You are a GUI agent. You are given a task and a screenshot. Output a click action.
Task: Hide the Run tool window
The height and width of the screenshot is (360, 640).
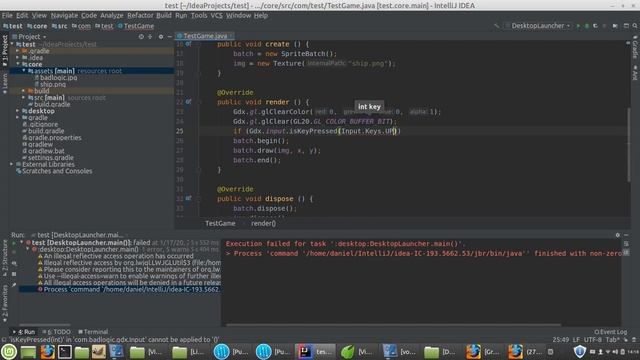(x=626, y=235)
